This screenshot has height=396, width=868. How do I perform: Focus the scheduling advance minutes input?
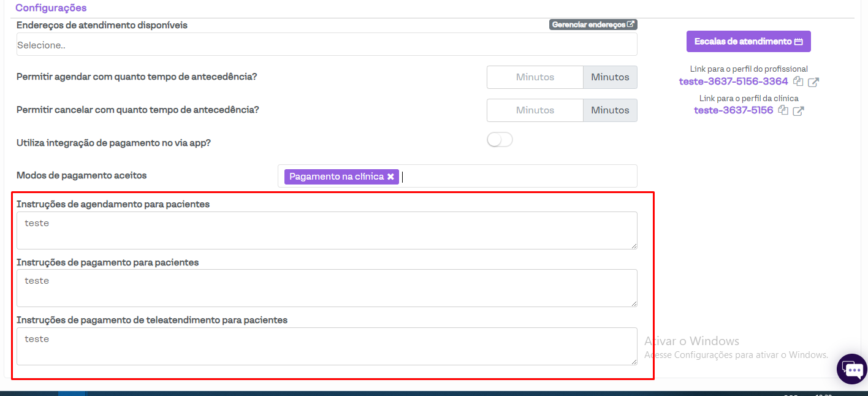coord(535,77)
